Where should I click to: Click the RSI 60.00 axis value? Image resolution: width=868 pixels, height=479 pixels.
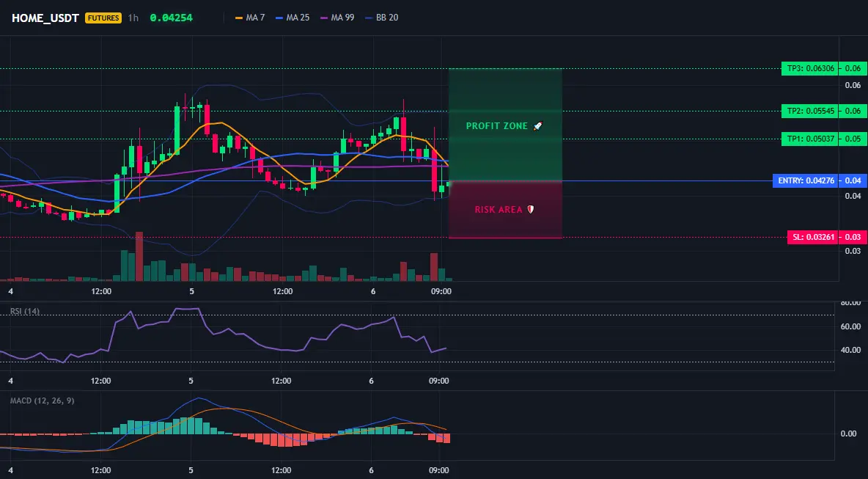click(x=850, y=326)
